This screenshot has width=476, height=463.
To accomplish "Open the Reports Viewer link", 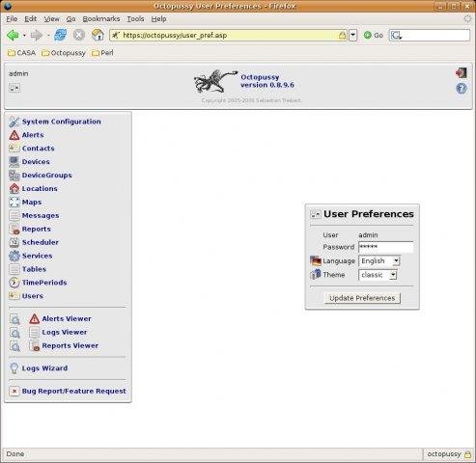I will coord(70,346).
